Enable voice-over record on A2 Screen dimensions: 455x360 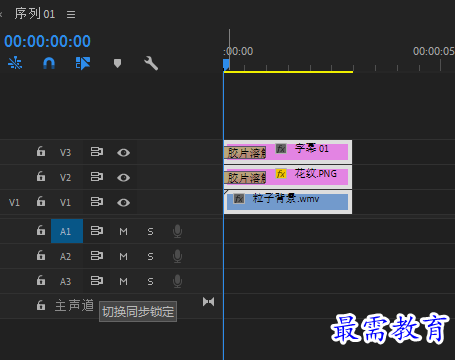click(177, 256)
